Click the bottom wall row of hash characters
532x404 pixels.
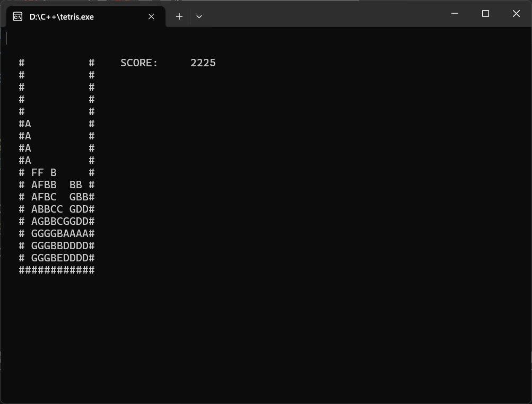tap(57, 270)
